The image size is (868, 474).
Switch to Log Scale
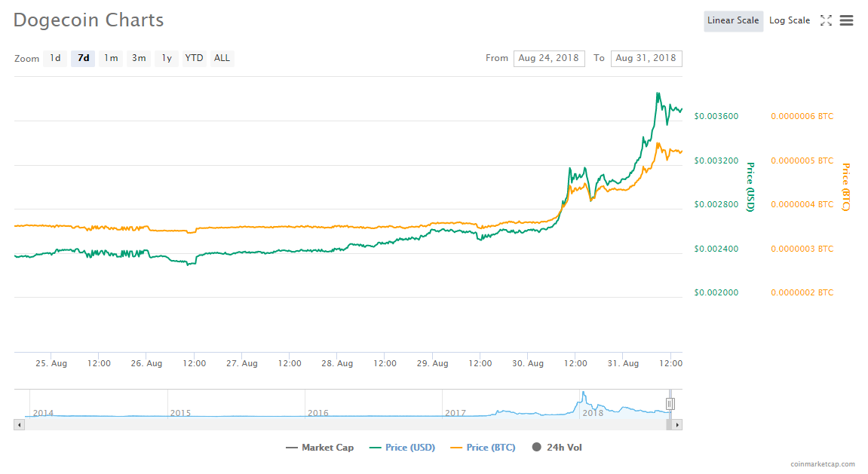coord(790,20)
